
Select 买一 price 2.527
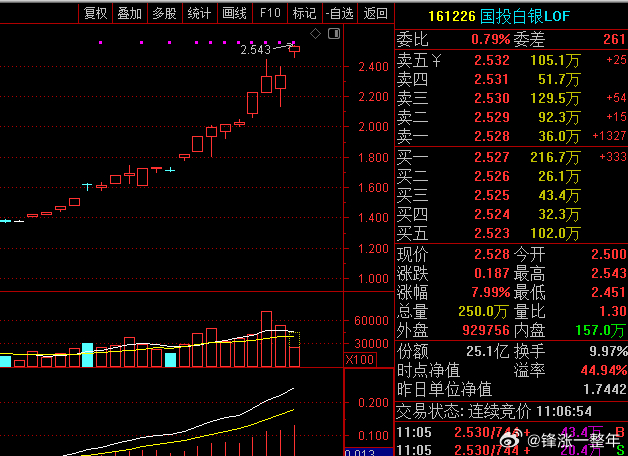[492, 157]
